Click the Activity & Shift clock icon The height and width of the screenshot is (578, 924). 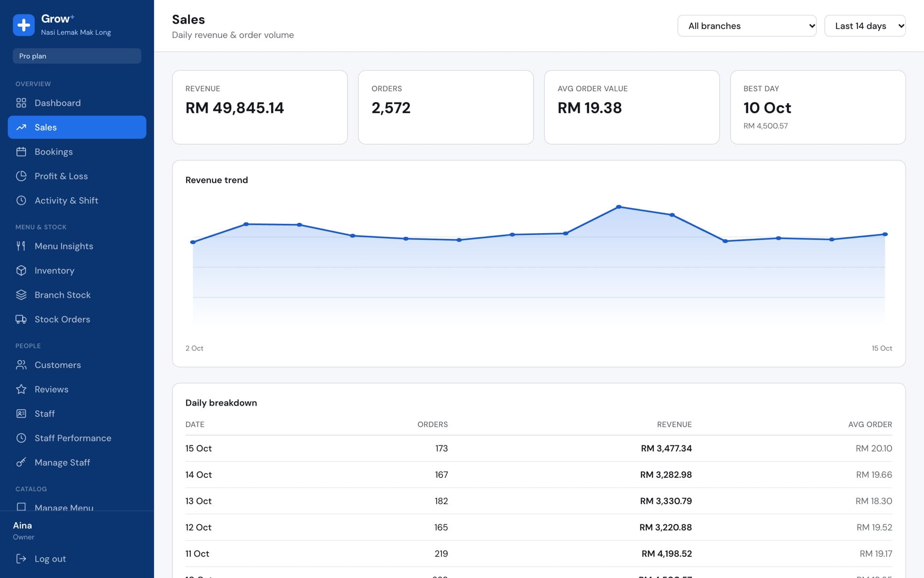[x=21, y=200]
